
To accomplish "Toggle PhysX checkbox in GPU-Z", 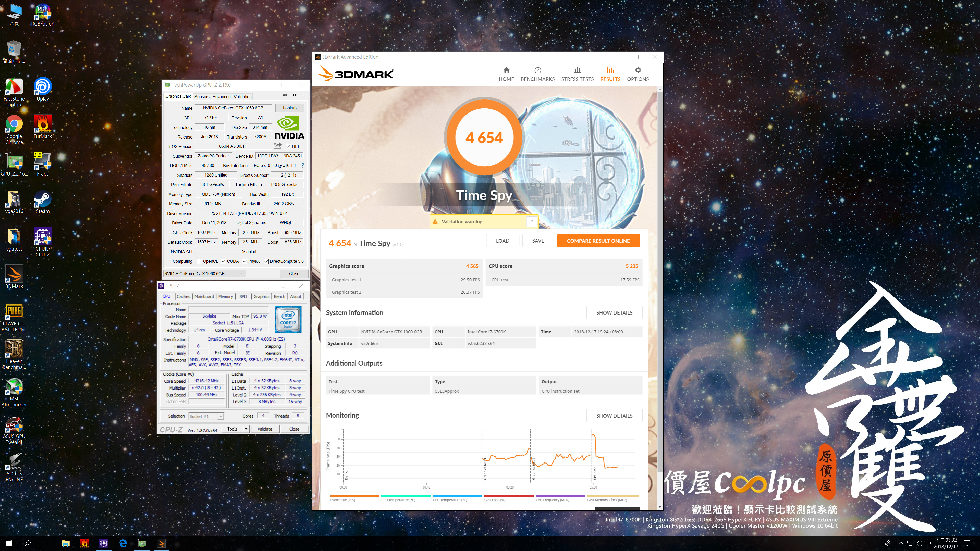I will [245, 261].
